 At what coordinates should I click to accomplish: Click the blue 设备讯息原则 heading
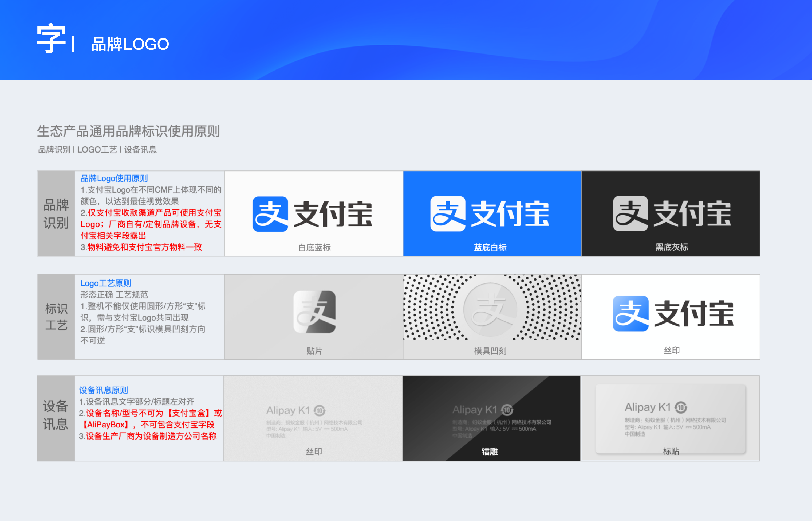pos(103,390)
